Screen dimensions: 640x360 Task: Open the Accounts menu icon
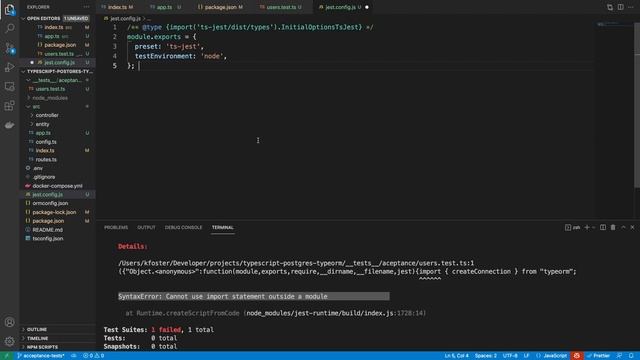click(x=9, y=322)
